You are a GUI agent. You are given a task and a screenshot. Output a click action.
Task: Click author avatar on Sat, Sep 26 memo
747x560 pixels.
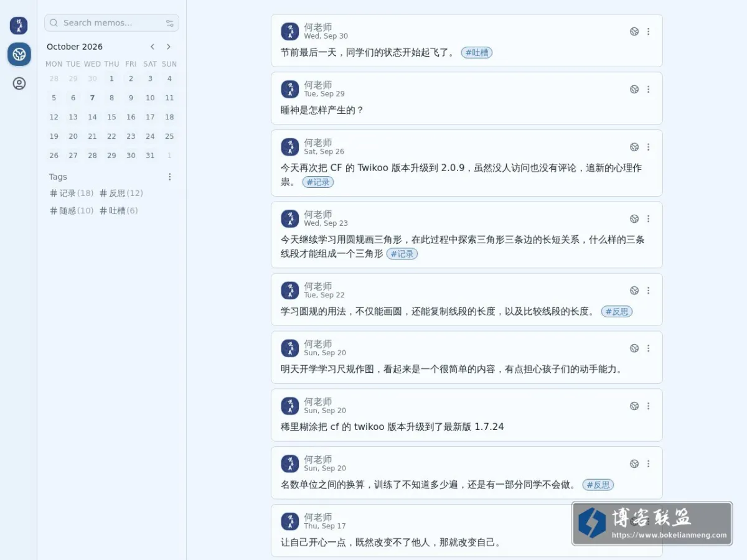pyautogui.click(x=290, y=147)
